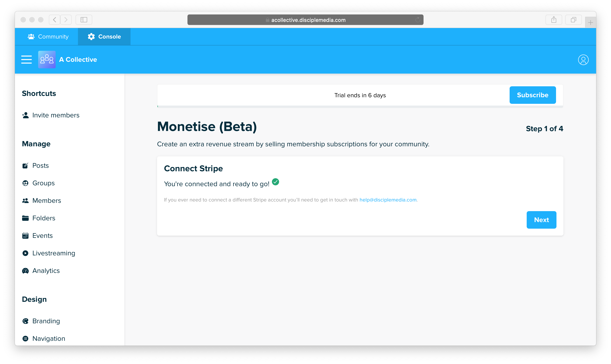This screenshot has width=611, height=364.
Task: Click the Members people icon
Action: pyautogui.click(x=25, y=201)
